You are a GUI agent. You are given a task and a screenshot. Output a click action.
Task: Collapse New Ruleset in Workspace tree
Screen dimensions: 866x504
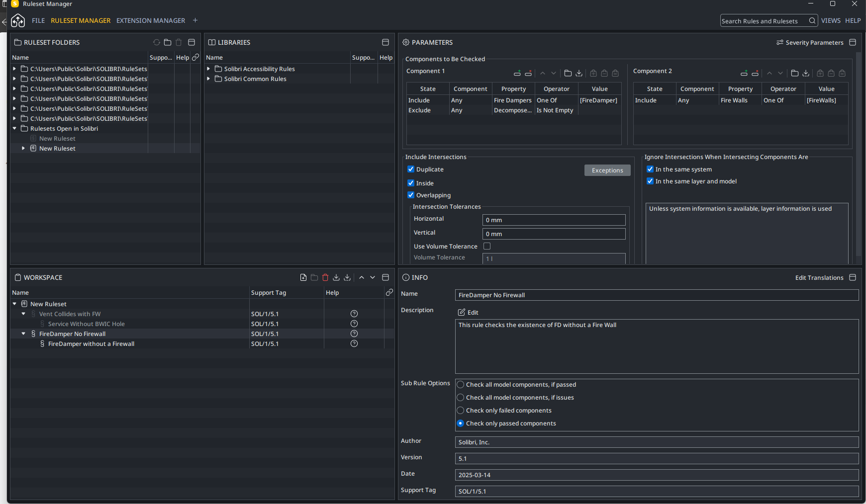point(14,304)
